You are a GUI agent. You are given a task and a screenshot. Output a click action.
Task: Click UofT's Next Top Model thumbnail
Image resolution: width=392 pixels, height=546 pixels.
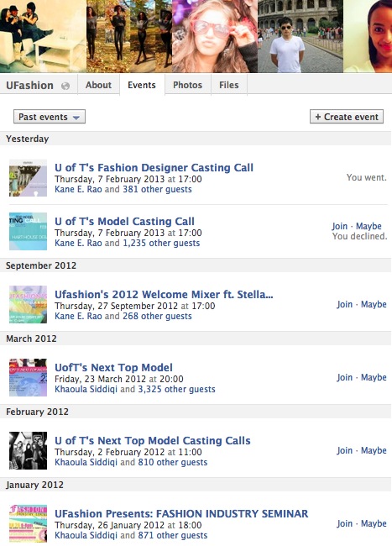[x=28, y=377]
